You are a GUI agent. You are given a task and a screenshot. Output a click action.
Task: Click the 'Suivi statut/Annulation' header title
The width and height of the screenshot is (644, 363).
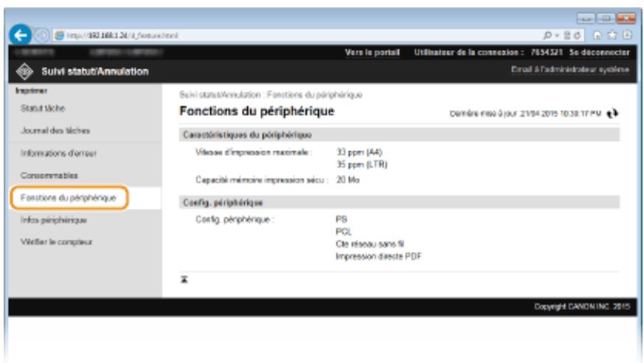95,72
